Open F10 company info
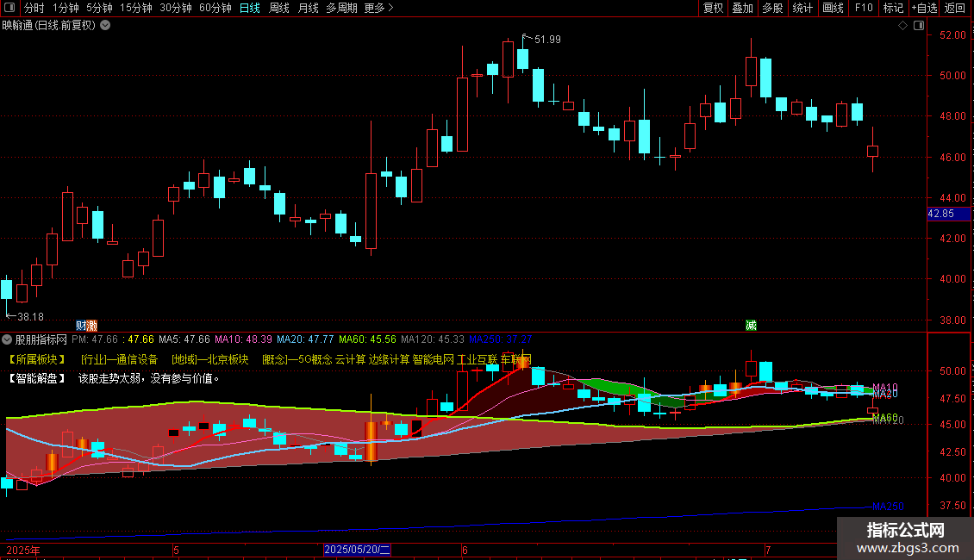 click(864, 8)
